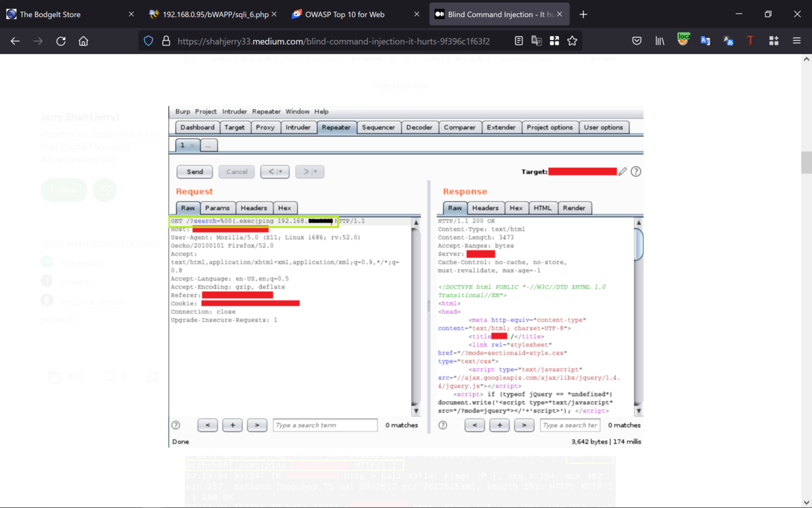Open the Comparer tool tab
This screenshot has height=508, width=812.
(x=459, y=127)
